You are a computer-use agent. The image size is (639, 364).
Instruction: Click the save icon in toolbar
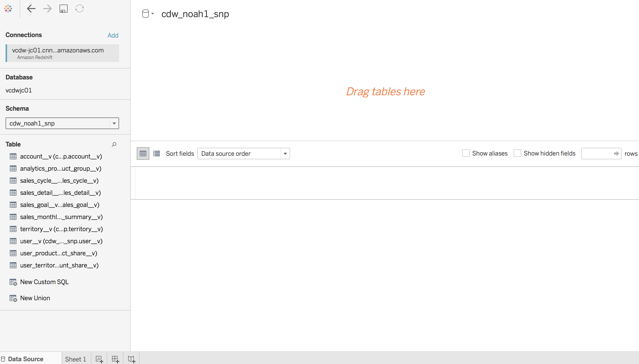pyautogui.click(x=63, y=9)
